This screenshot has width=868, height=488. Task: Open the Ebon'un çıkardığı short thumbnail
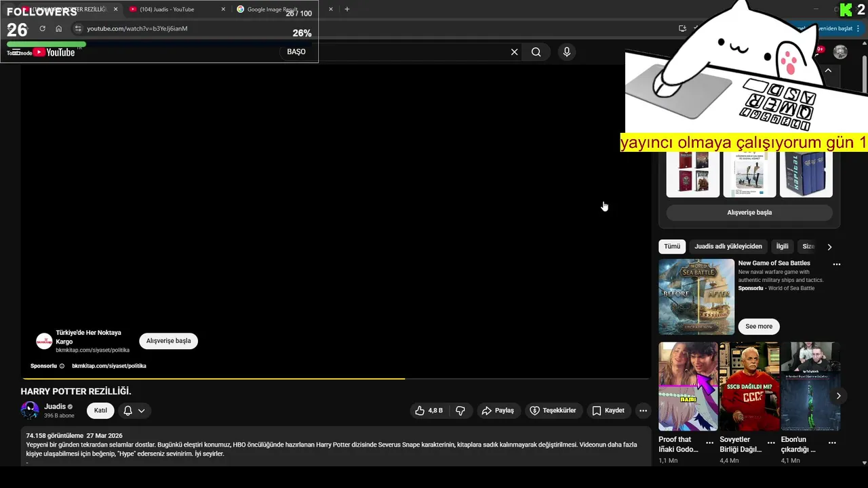tap(810, 386)
